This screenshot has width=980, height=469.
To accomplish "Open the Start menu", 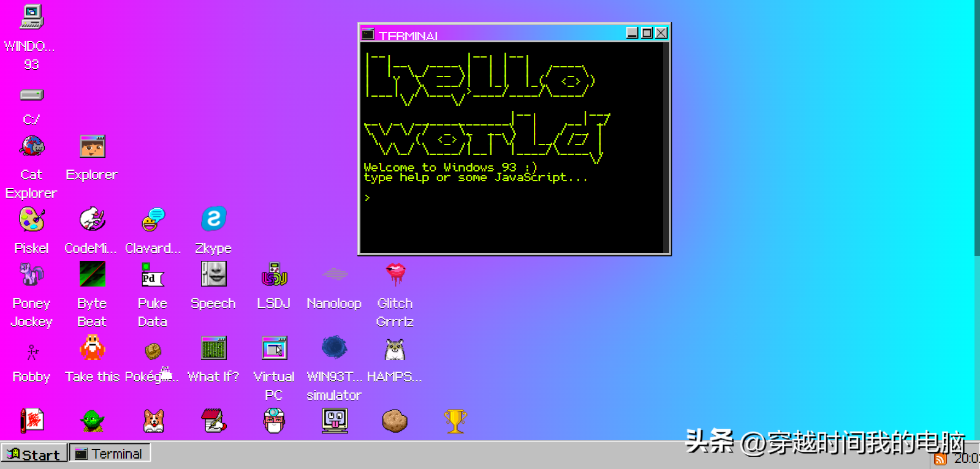I will (x=34, y=454).
